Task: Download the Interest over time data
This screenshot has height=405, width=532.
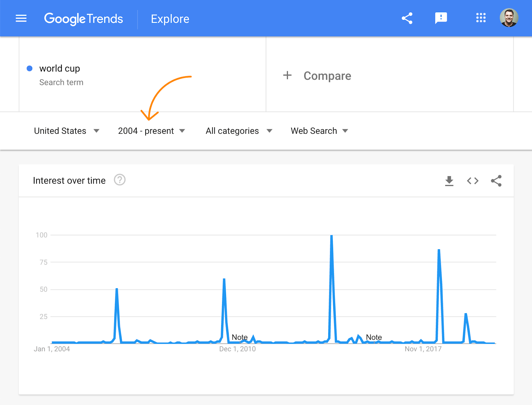Action: [449, 181]
